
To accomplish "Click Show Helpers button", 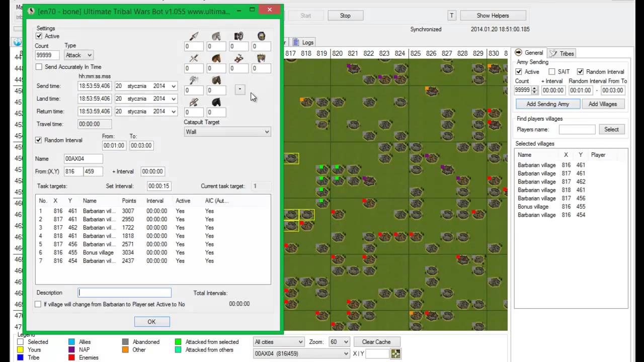I will 493,16.
